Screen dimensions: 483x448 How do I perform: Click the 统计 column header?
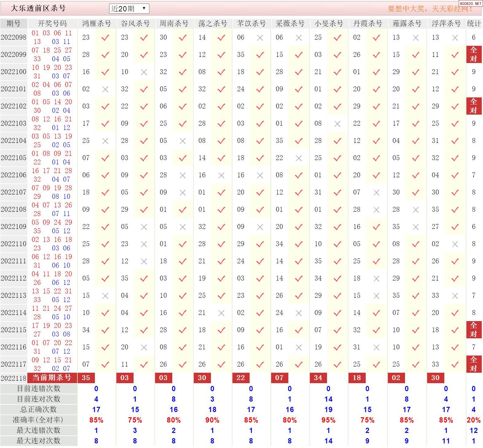coord(474,24)
